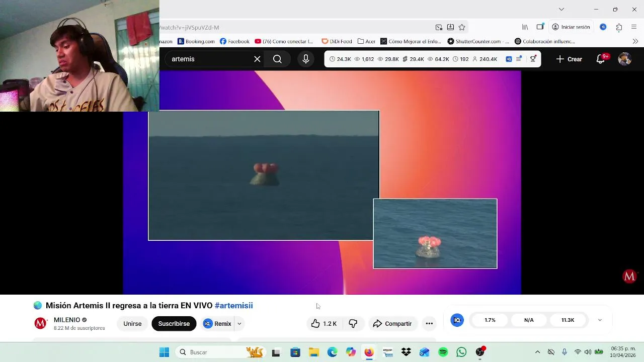The width and height of the screenshot is (644, 362).
Task: Show more bookmarks with the chevron
Action: point(635,41)
